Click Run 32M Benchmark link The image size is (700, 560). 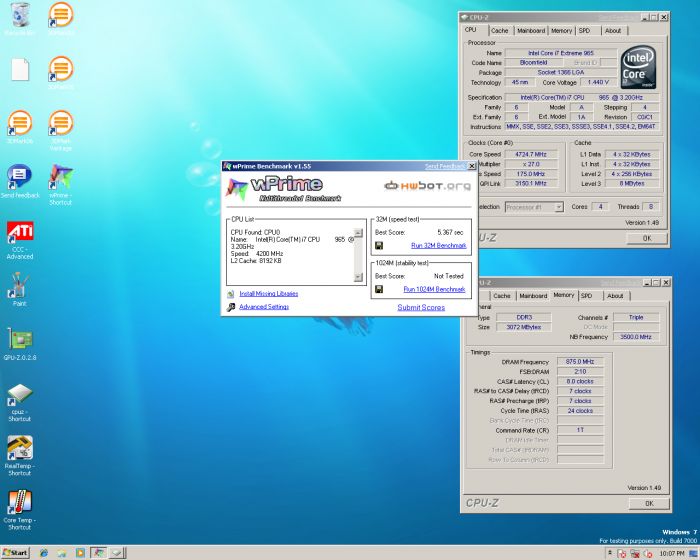click(438, 246)
